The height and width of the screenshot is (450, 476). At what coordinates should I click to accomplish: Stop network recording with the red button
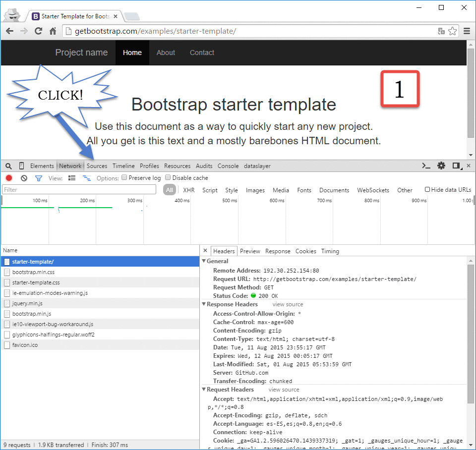[9, 178]
